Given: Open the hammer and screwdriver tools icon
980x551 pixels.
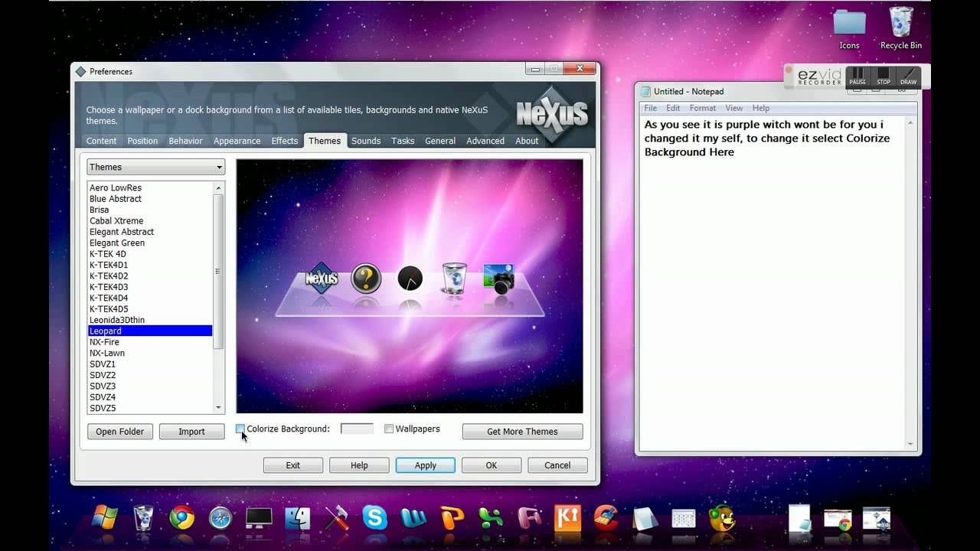Looking at the screenshot, I should tap(336, 518).
